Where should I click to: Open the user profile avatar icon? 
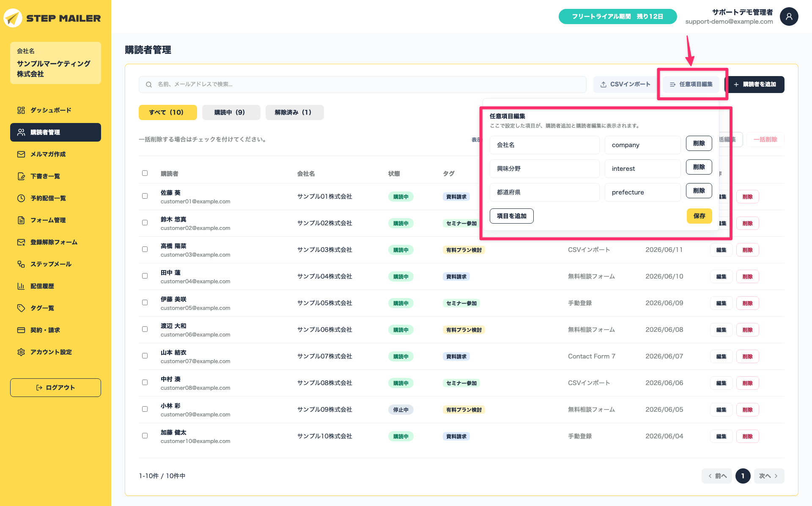[789, 16]
